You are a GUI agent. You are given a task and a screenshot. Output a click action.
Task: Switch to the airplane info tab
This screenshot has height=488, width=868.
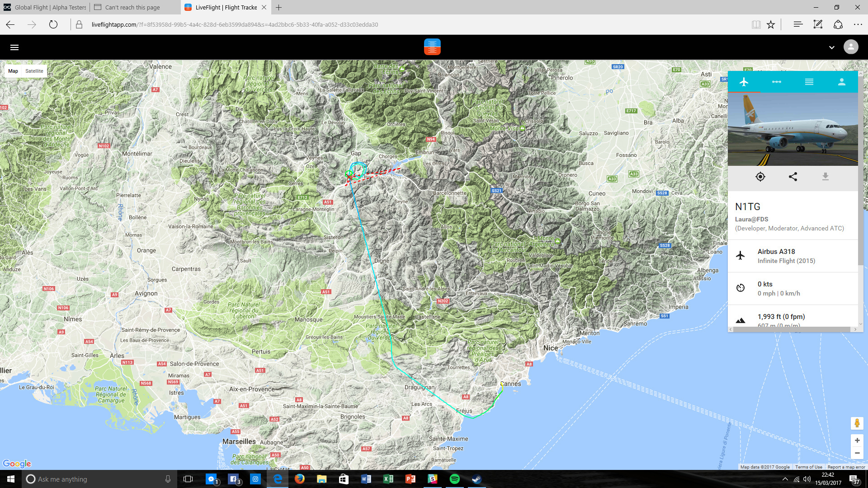point(744,82)
